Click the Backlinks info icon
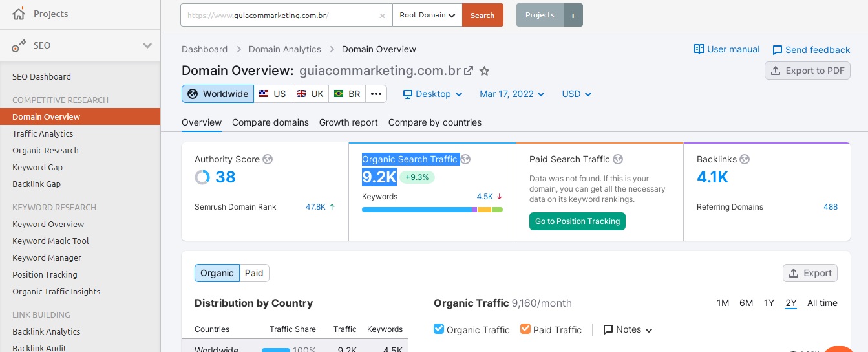Image resolution: width=868 pixels, height=352 pixels. 745,159
